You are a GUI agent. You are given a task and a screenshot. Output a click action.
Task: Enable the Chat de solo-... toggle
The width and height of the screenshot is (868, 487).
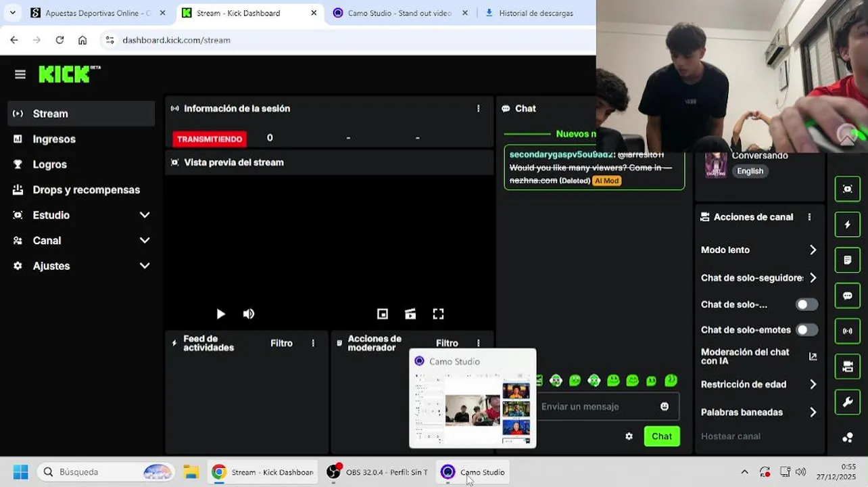point(806,304)
